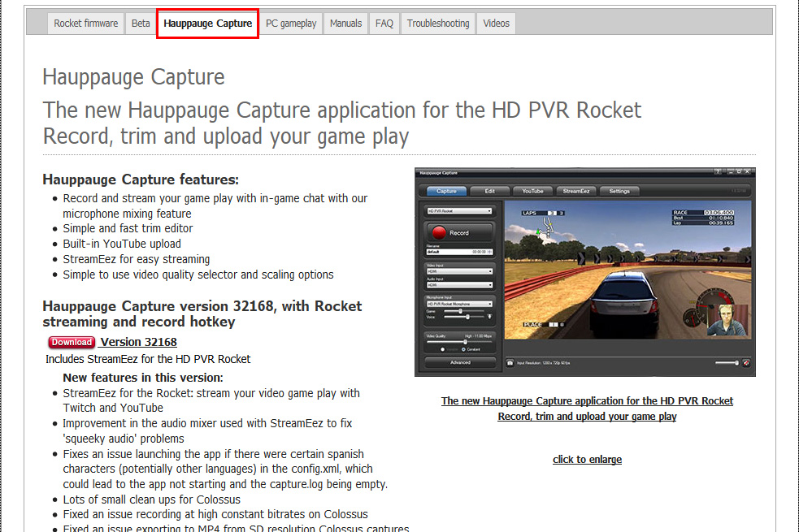
Task: Open the PC gameplay tab
Action: click(291, 24)
